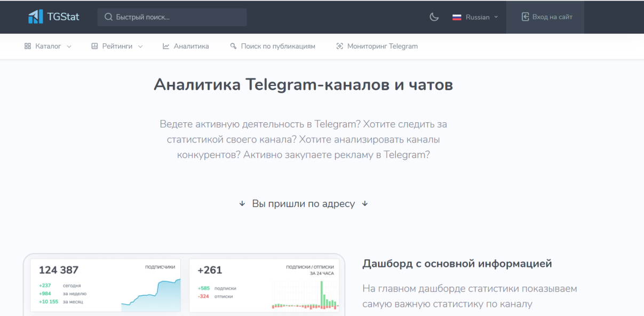This screenshot has height=316, width=644.
Task: Click the +261 subscriptions bar chart card
Action: 265,286
